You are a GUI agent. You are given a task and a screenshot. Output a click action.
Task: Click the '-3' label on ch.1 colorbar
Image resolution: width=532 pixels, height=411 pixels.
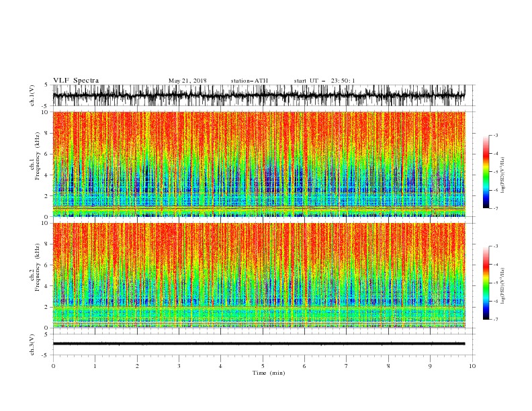(495, 135)
